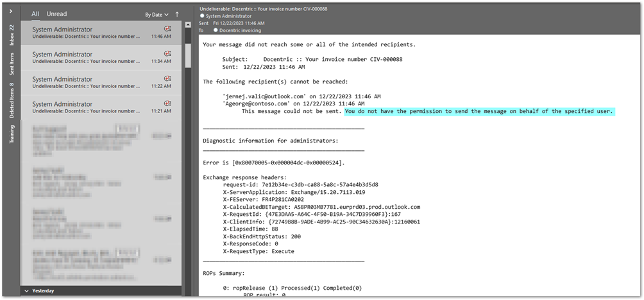Click the Docentric invoicing recipient name

[241, 30]
